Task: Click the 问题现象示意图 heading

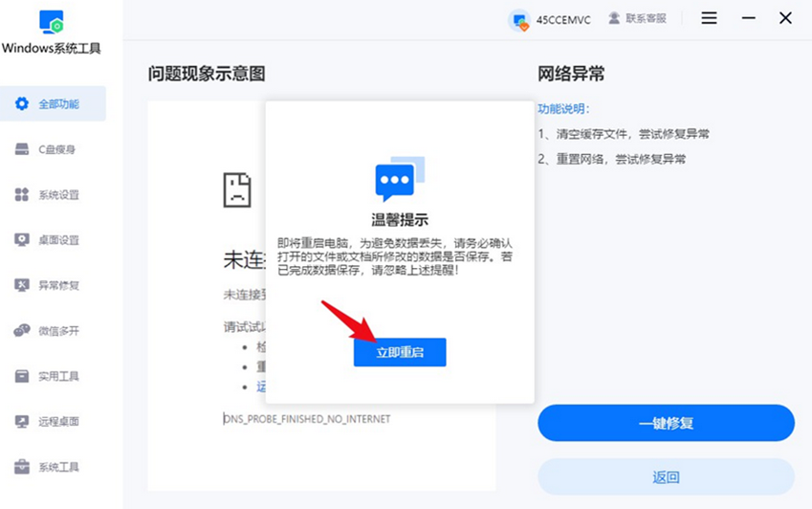Action: [206, 74]
